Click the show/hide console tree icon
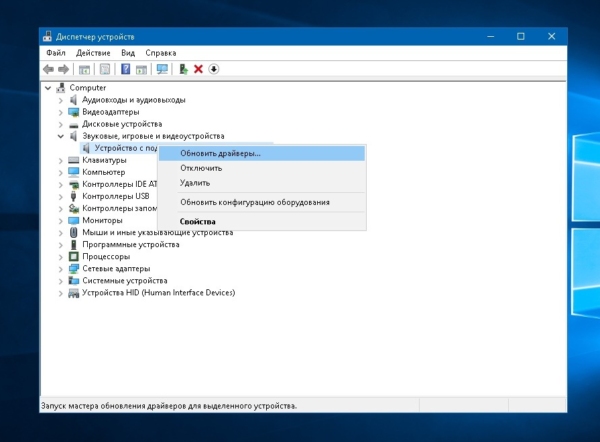The height and width of the screenshot is (442, 600). [85, 69]
